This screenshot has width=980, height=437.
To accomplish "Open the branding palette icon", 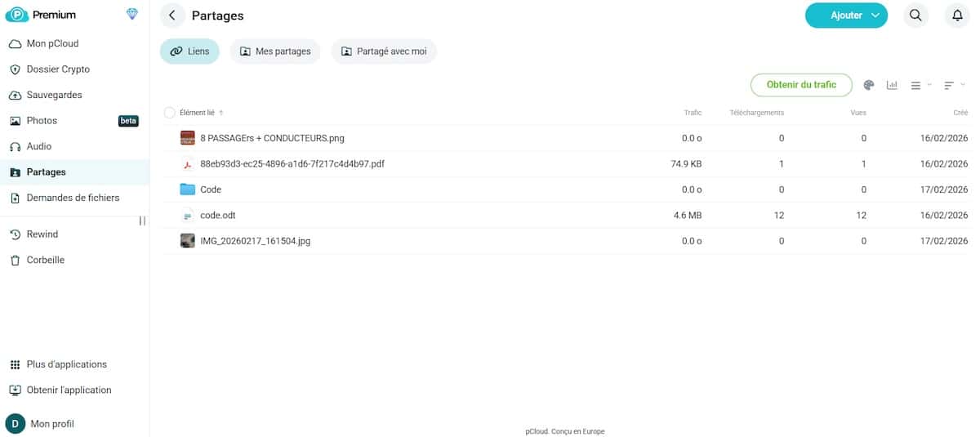I will pos(869,85).
